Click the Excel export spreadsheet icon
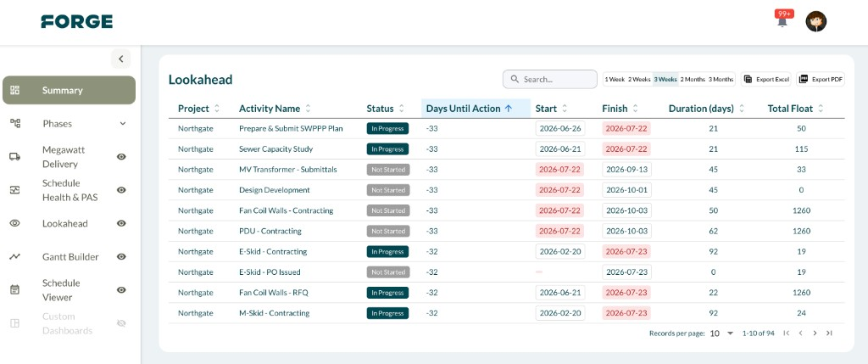The width and height of the screenshot is (868, 364). [748, 79]
